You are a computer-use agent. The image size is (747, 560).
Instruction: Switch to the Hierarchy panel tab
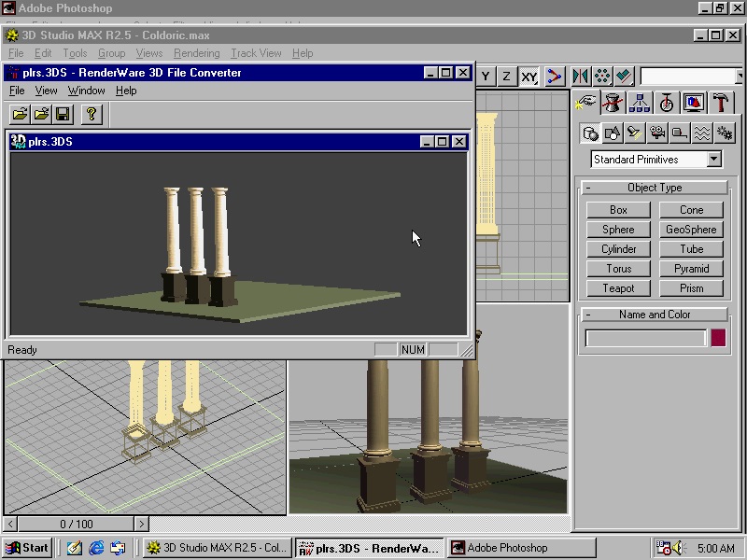tap(640, 102)
